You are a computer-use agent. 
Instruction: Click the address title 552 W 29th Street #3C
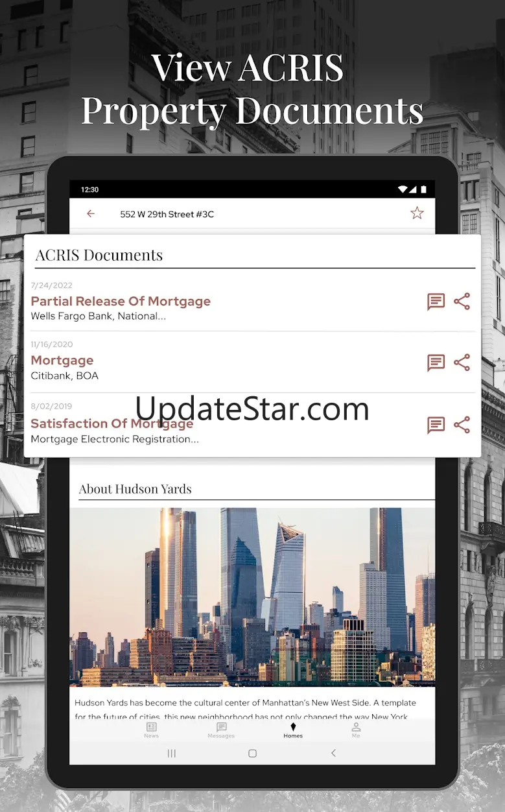(x=167, y=214)
